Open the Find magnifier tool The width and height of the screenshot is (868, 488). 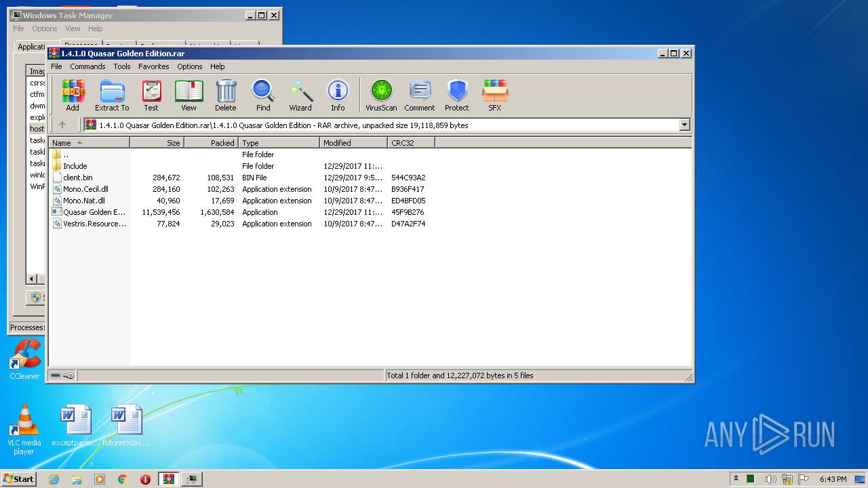click(x=263, y=95)
